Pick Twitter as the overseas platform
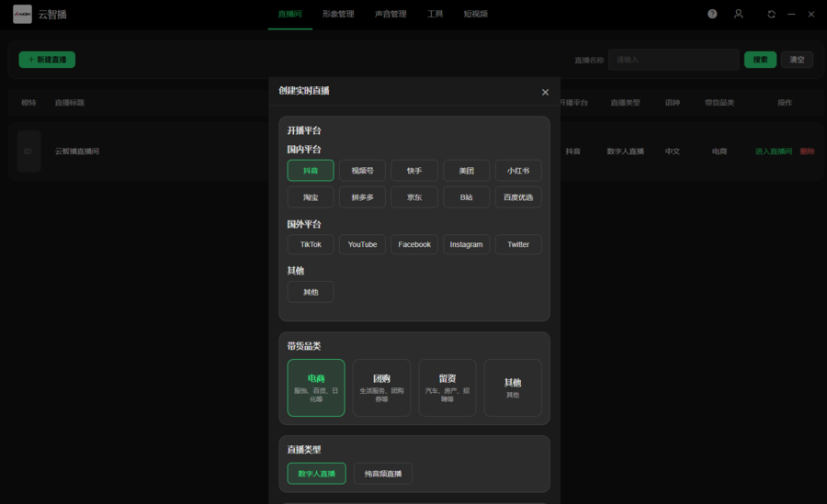 point(518,244)
